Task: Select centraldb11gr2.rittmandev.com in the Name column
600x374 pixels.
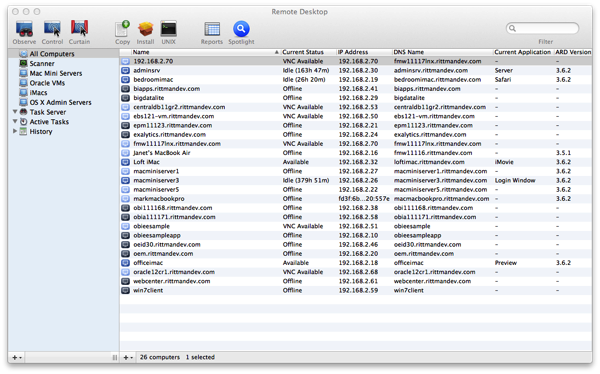Action: point(179,107)
